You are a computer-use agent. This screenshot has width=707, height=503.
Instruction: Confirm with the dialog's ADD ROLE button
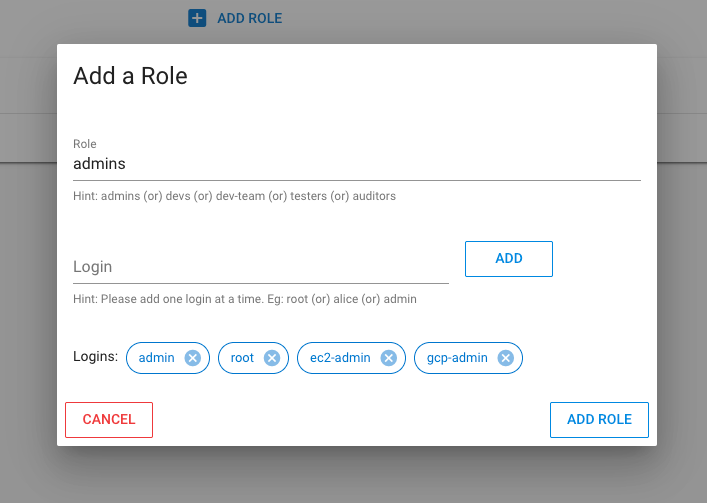(x=599, y=420)
